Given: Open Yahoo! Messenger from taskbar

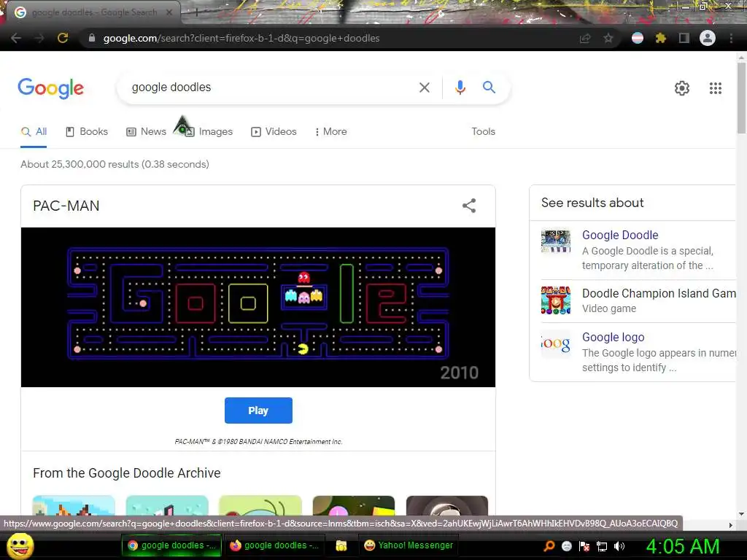Looking at the screenshot, I should 409,545.
